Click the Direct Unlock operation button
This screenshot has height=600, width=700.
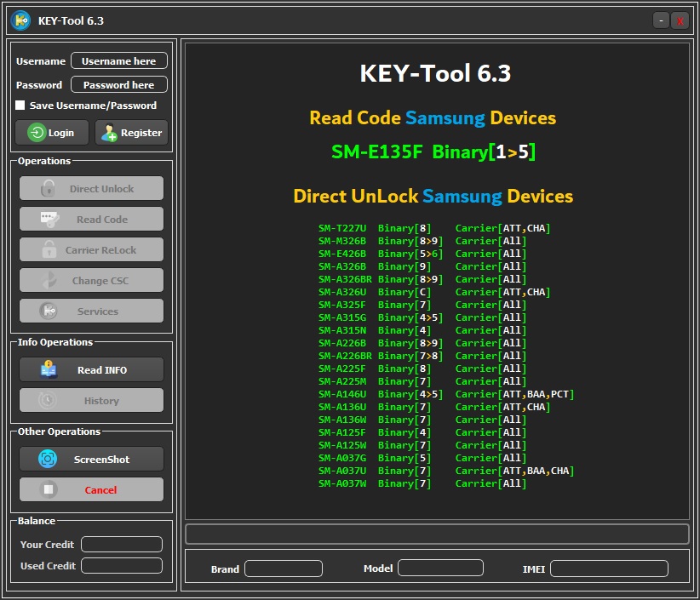point(91,188)
